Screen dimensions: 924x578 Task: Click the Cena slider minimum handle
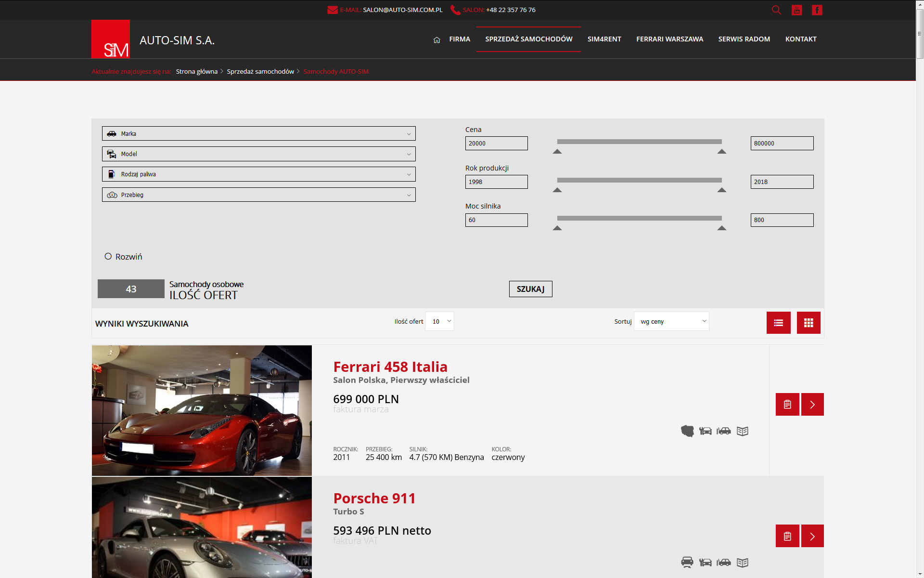pos(557,151)
